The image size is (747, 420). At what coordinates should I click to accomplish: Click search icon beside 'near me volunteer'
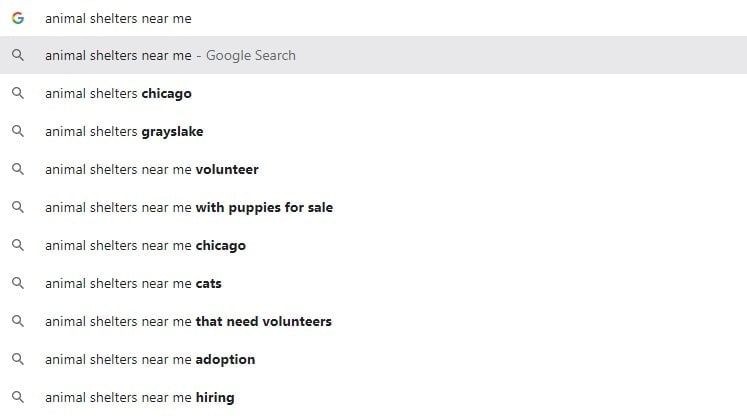[x=18, y=169]
